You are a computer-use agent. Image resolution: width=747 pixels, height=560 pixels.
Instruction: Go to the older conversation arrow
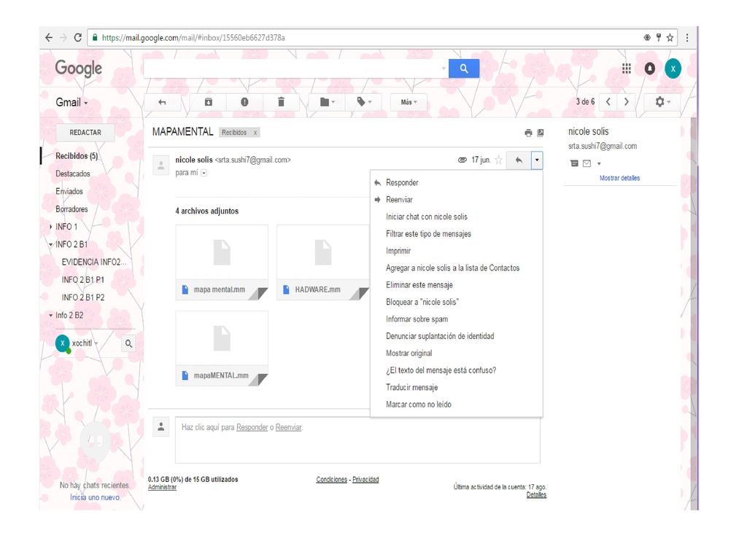[x=627, y=102]
